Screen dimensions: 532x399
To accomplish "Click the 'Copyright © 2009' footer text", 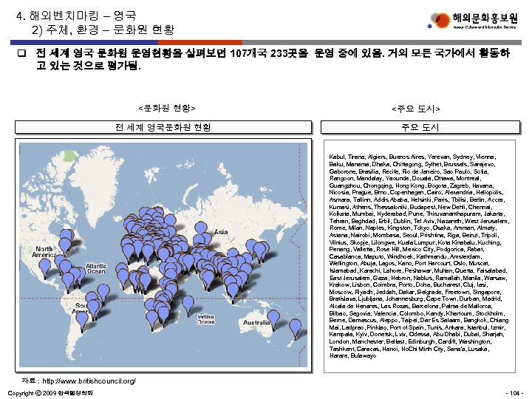I will [50, 393].
